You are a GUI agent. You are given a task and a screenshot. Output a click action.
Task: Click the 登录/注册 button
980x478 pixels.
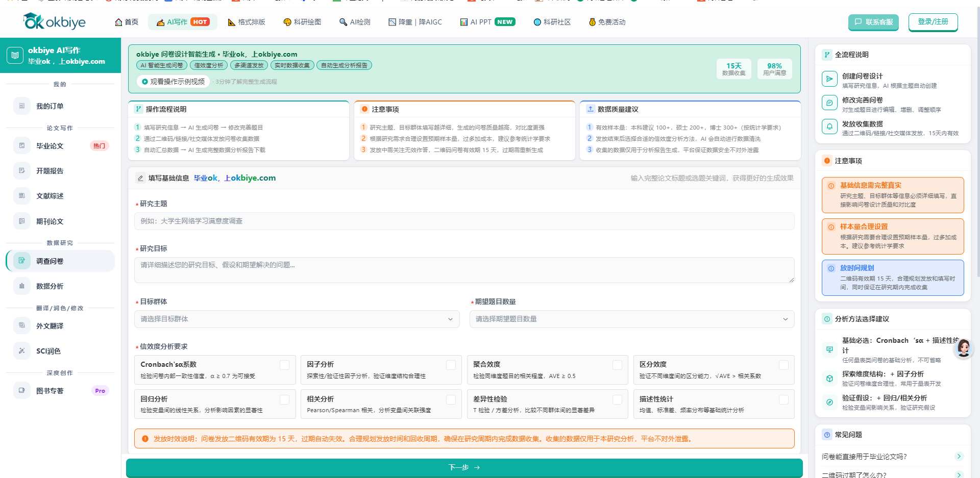(933, 22)
